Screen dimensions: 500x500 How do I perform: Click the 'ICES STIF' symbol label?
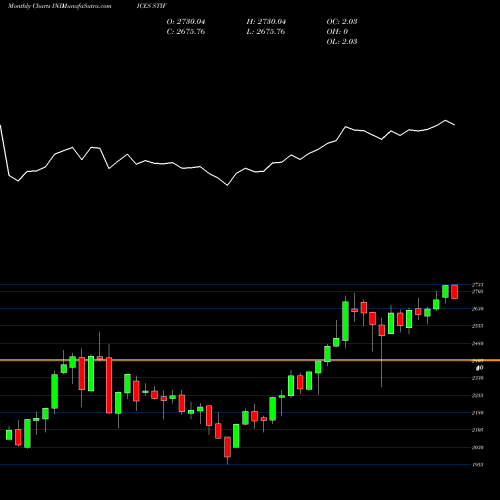pyautogui.click(x=151, y=6)
